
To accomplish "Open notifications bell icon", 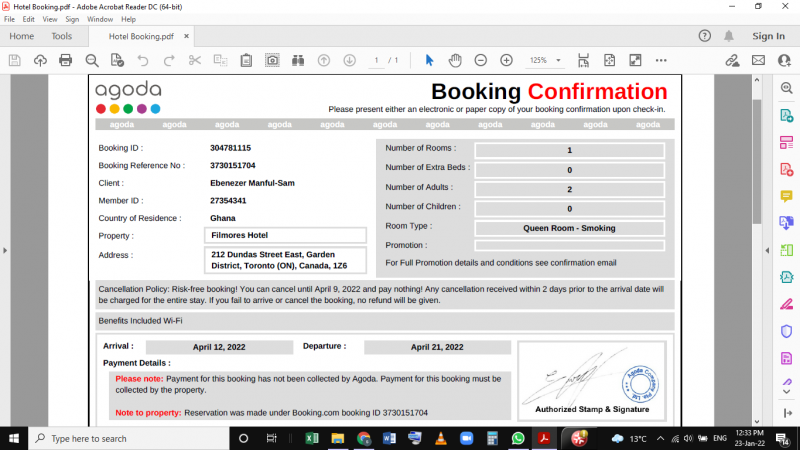I will pos(729,36).
